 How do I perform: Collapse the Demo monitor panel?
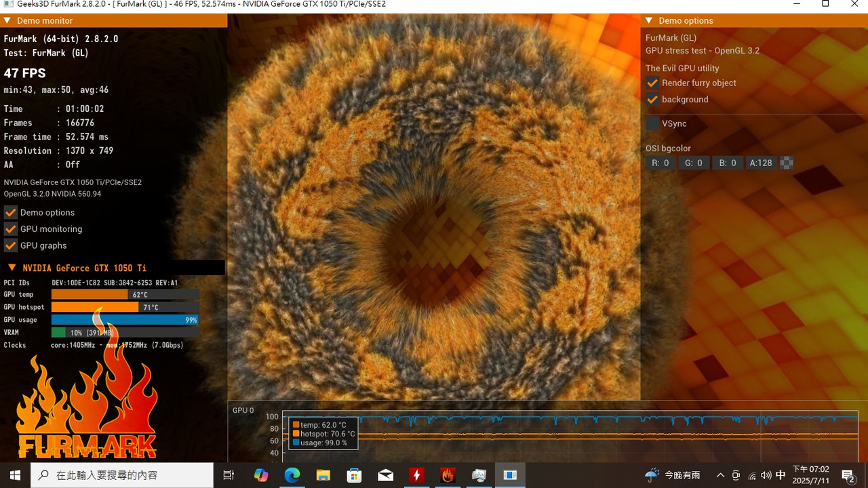pyautogui.click(x=7, y=20)
